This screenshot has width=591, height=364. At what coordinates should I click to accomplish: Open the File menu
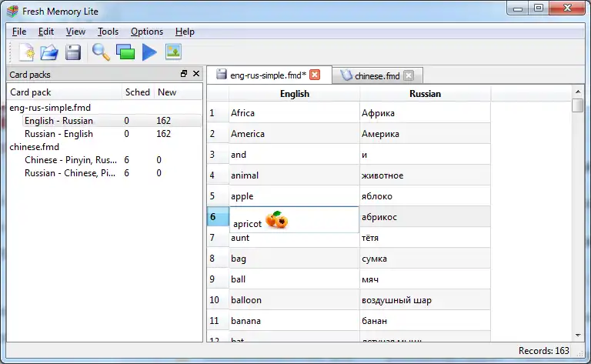(19, 32)
